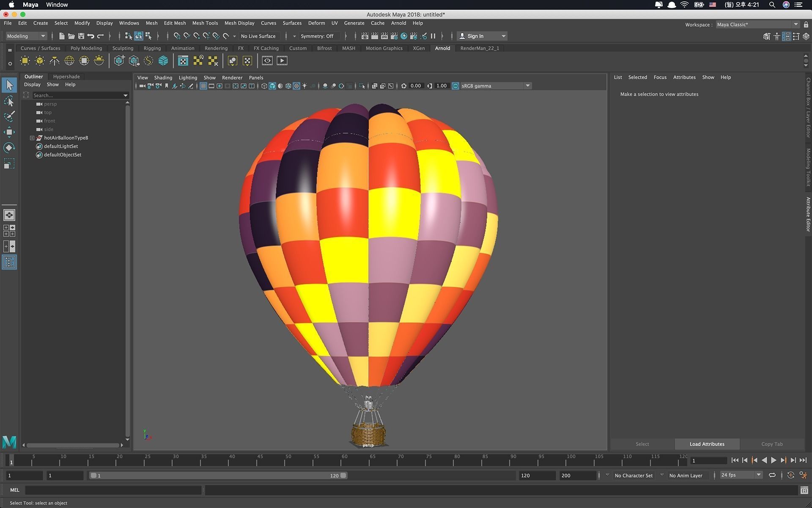Open No Character Set dropdown arrow
The image size is (812, 508).
pyautogui.click(x=608, y=475)
